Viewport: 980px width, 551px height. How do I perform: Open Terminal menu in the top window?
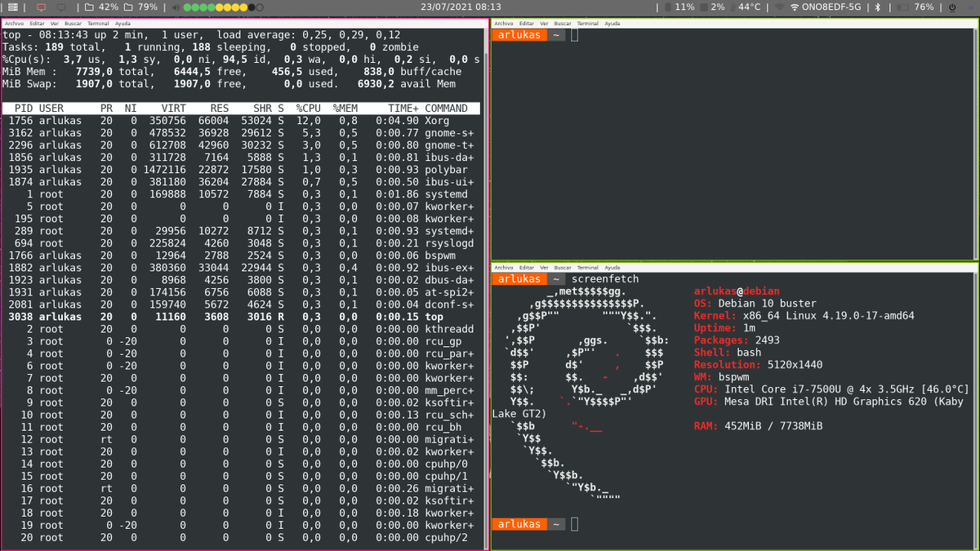click(98, 24)
